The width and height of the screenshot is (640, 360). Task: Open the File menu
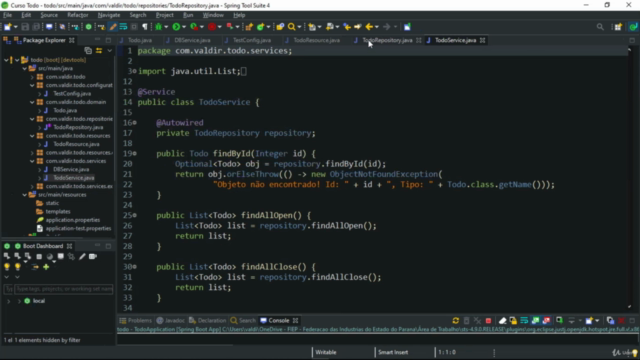(8, 15)
